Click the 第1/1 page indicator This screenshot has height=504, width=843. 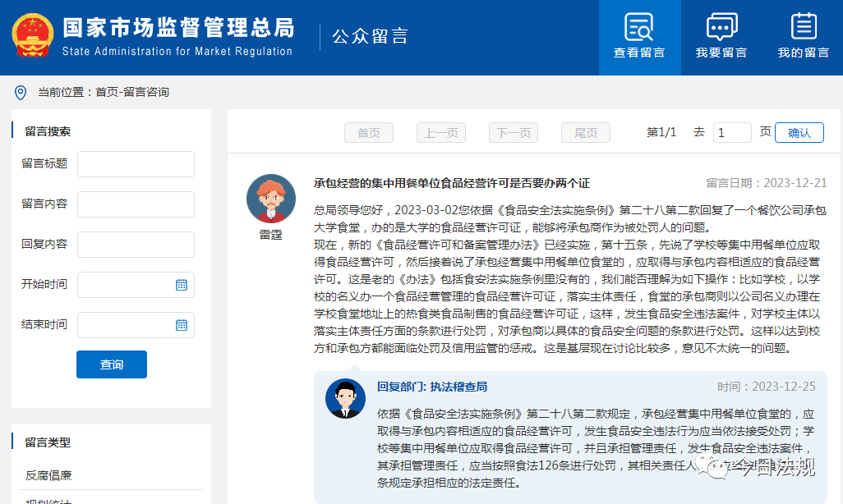click(661, 132)
